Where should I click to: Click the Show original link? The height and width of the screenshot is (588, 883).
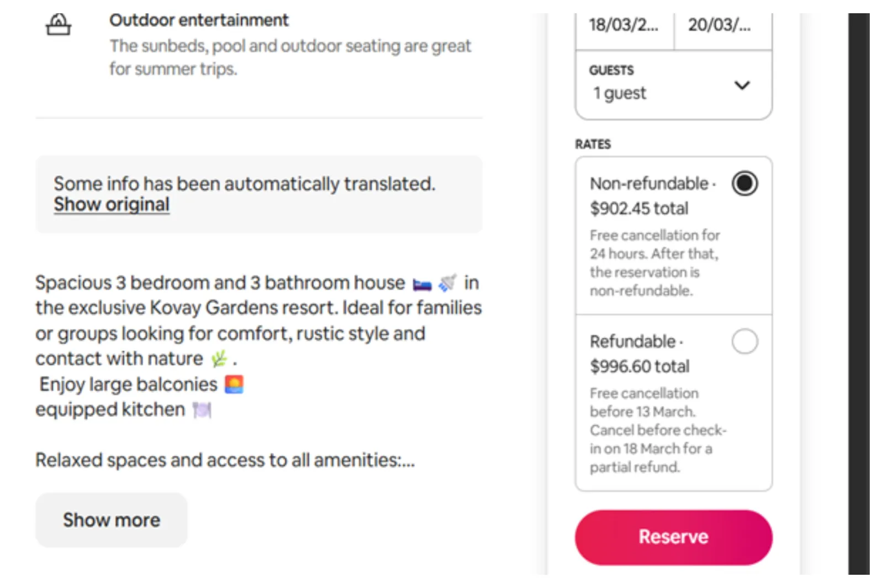(x=111, y=205)
